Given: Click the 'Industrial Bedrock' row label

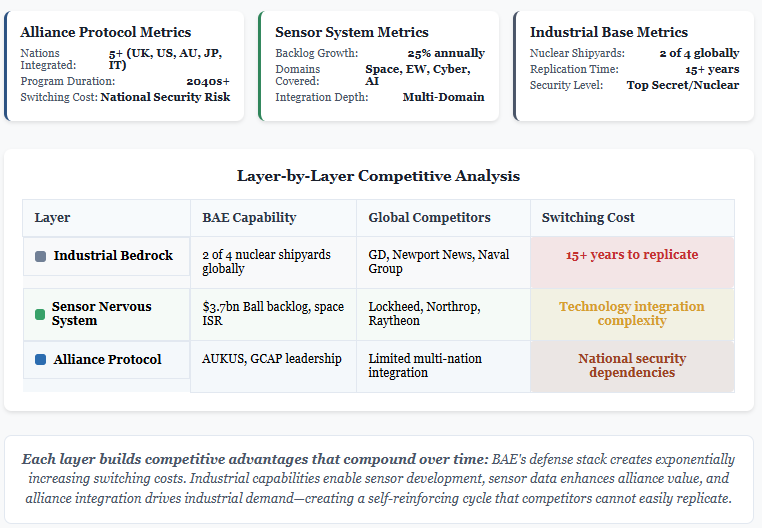Looking at the screenshot, I should 113,256.
